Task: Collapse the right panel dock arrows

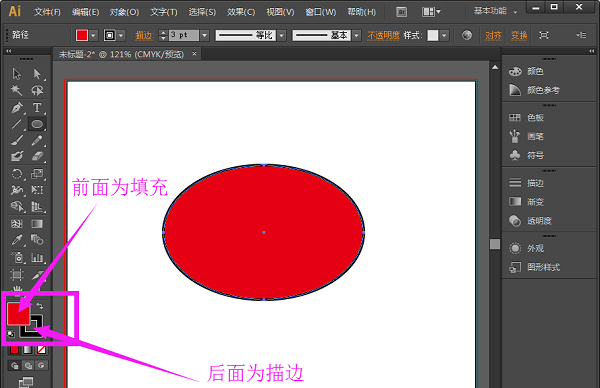Action: point(592,51)
